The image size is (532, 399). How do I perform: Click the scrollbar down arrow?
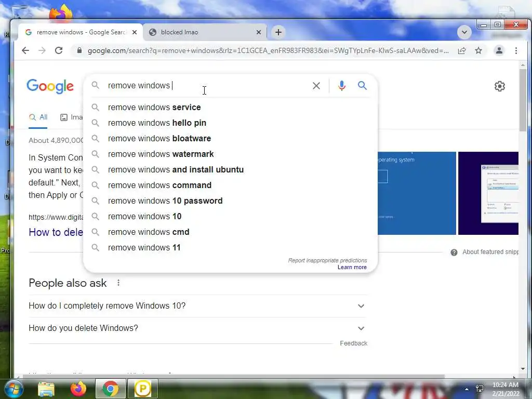[x=523, y=369]
